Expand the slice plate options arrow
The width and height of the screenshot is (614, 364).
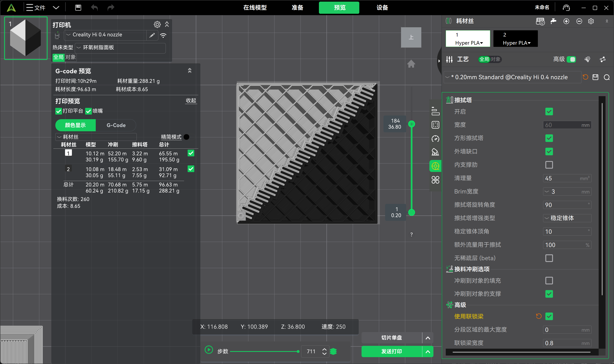point(428,338)
